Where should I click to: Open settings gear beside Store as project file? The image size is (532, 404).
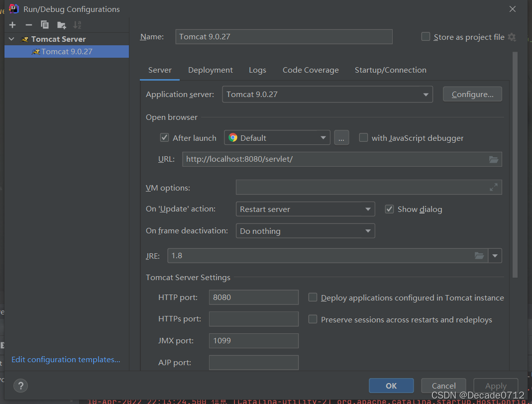coord(512,37)
